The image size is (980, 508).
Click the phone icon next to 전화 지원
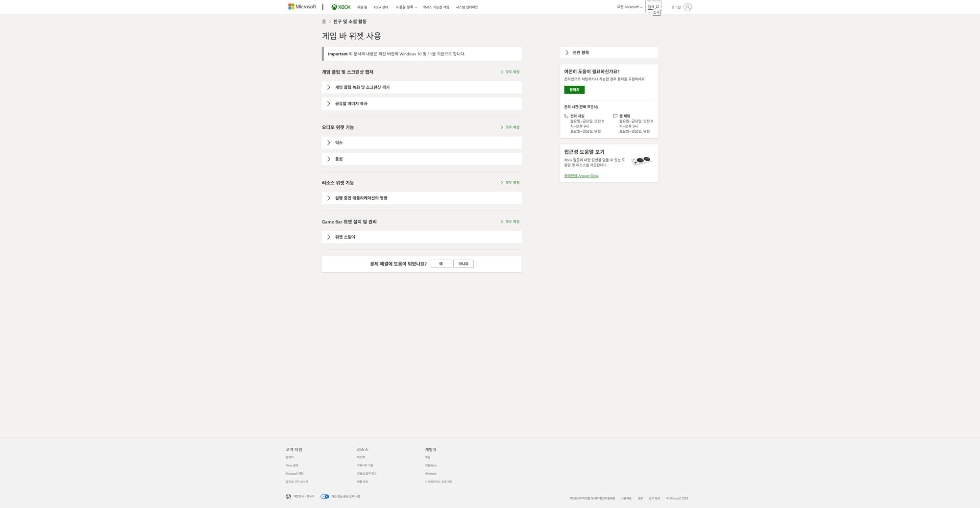pos(566,116)
